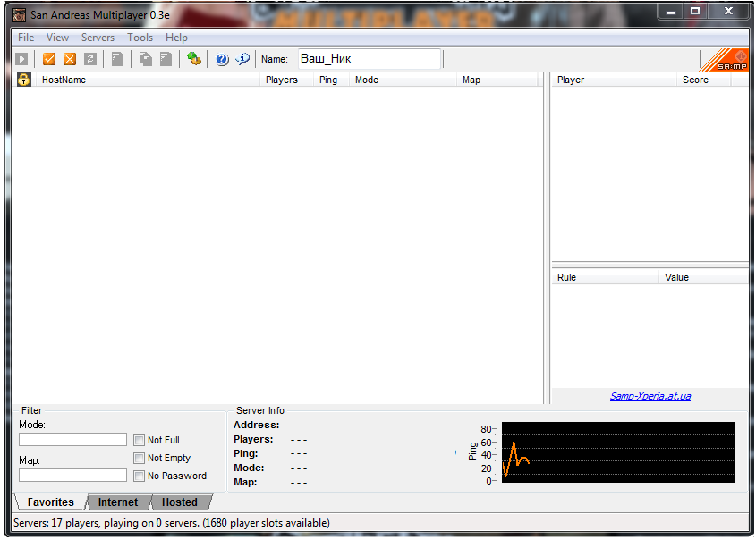The width and height of the screenshot is (756, 548).
Task: Open the View menu
Action: coord(57,38)
